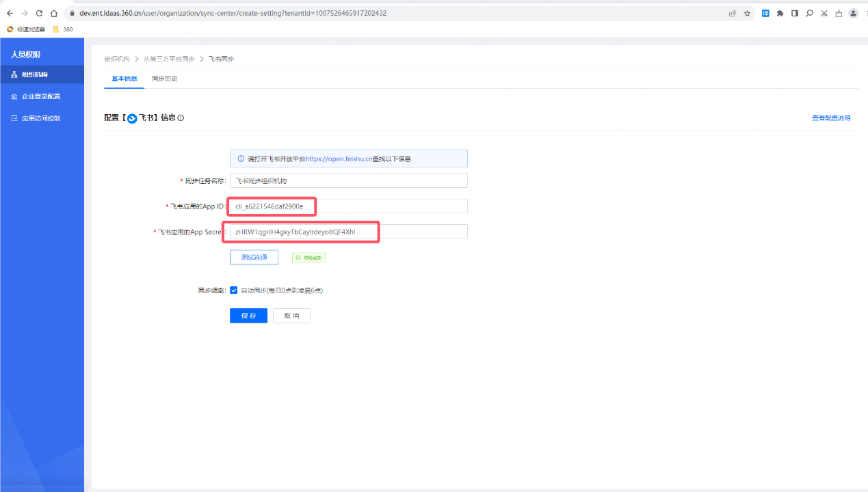Focus 飞书应用的App Secret input field
This screenshot has height=492, width=868.
coord(349,232)
